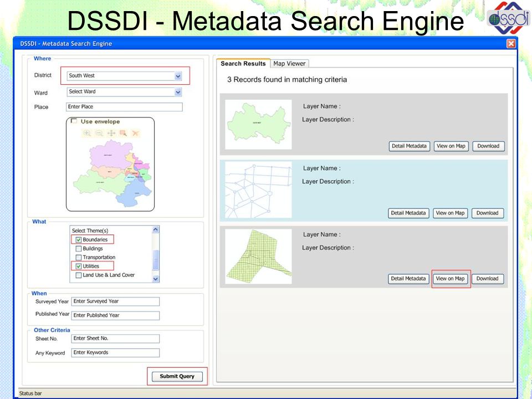Download the district boundary result

click(488, 146)
